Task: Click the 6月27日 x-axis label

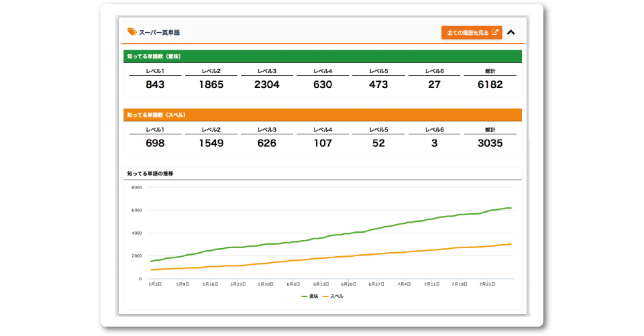Action: coord(376,284)
